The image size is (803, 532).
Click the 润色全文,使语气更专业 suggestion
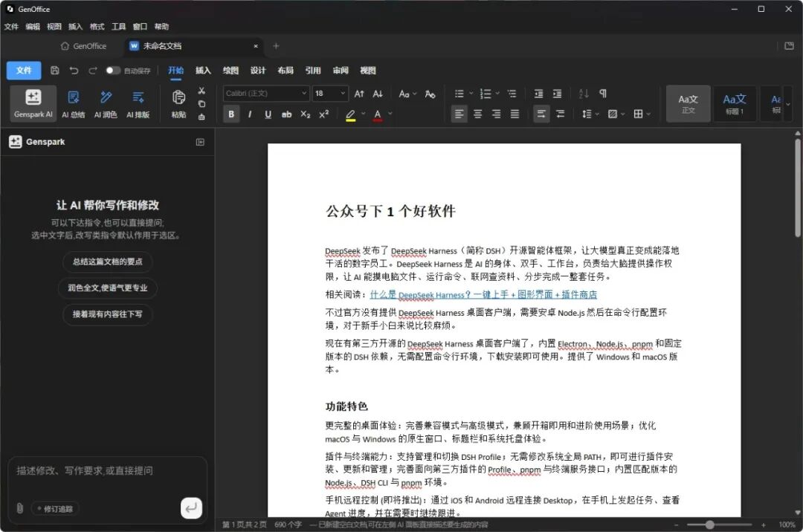coord(108,288)
